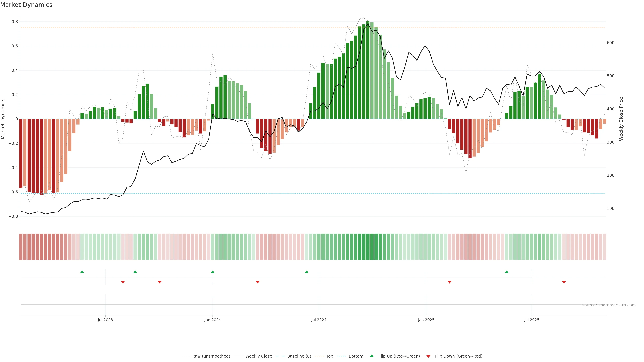
Task: Toggle the Baseline (0) legend entry
Action: click(299, 356)
